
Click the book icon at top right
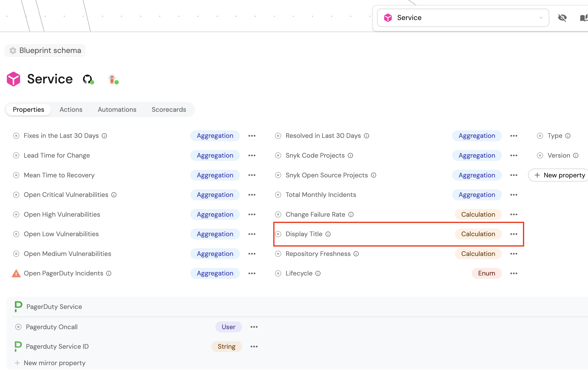[583, 18]
